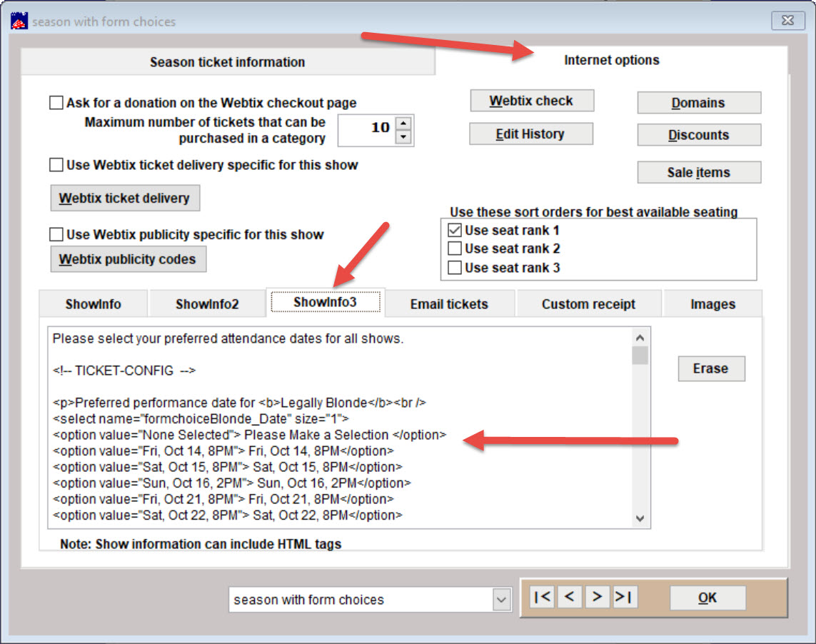Open the Domains button
This screenshot has width=816, height=644.
point(699,103)
